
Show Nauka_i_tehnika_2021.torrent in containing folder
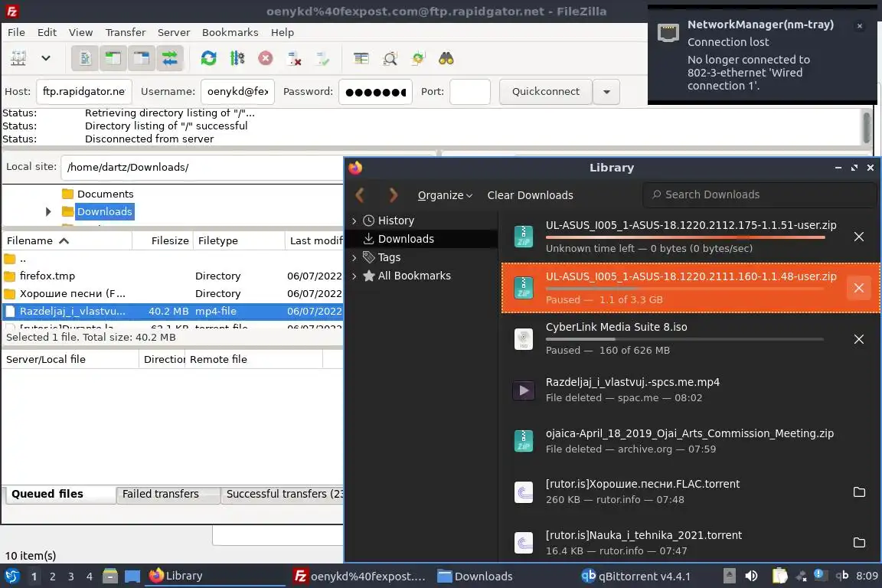[x=859, y=542]
